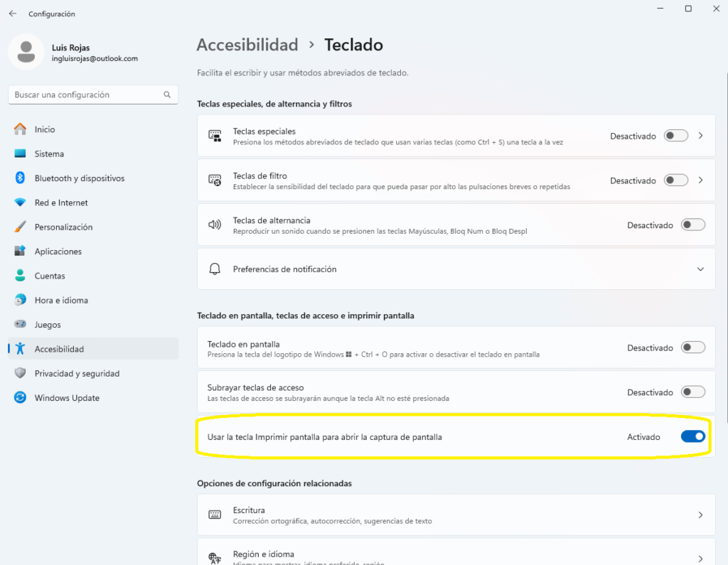Click the back arrow in title bar
The width and height of the screenshot is (728, 565).
click(x=13, y=14)
